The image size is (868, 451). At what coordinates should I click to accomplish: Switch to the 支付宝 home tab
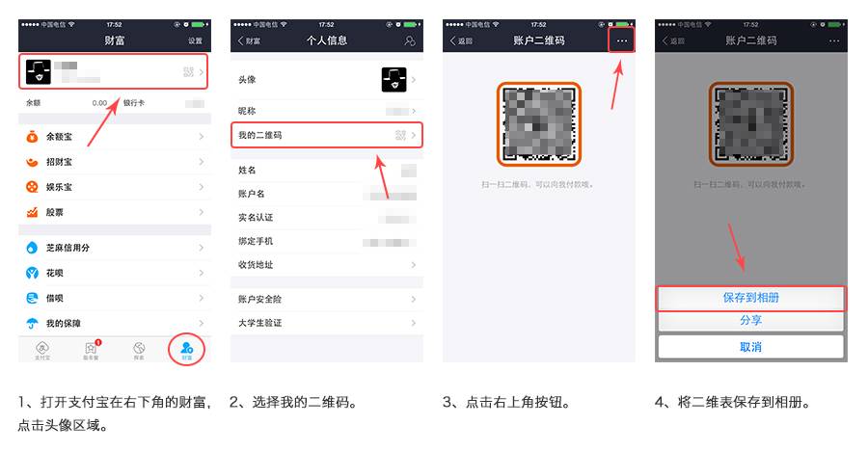42,350
